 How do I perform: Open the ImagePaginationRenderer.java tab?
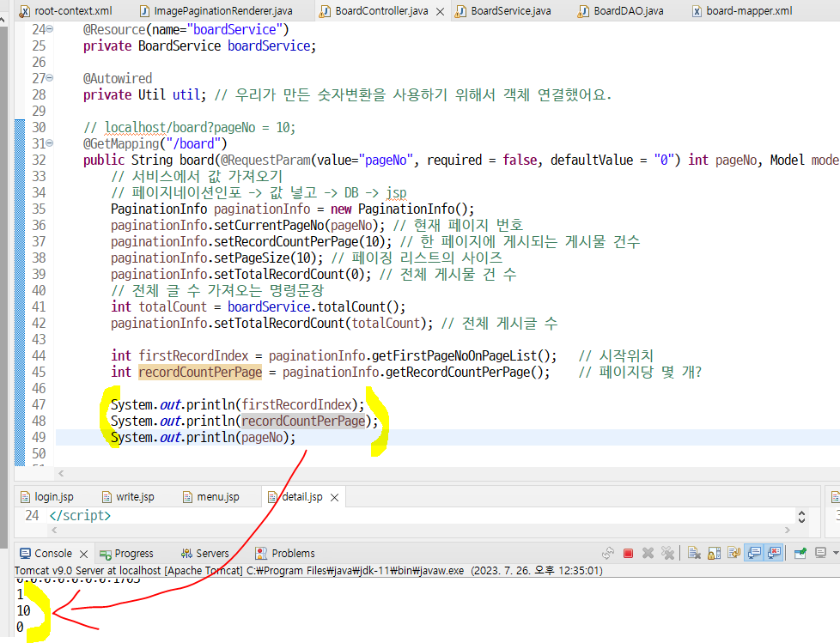216,10
